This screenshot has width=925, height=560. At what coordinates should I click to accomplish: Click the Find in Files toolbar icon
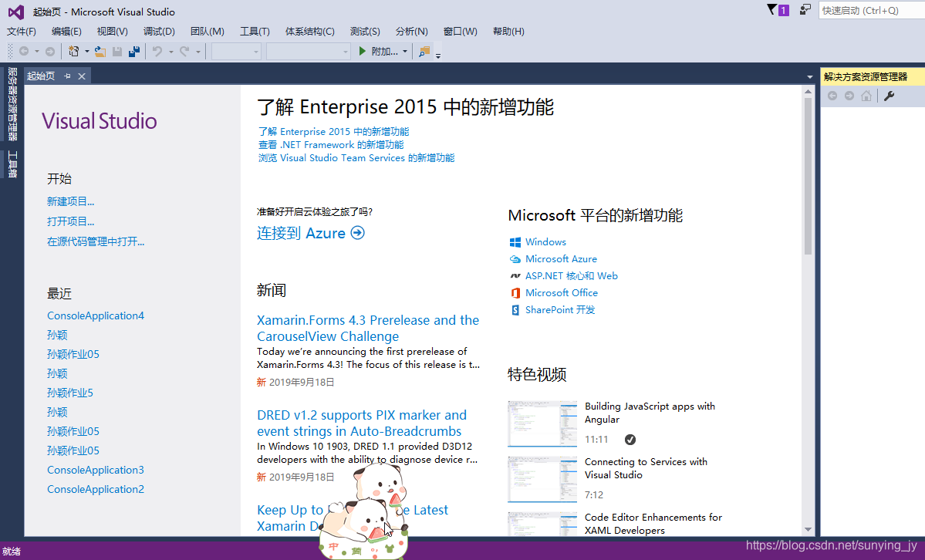(424, 52)
